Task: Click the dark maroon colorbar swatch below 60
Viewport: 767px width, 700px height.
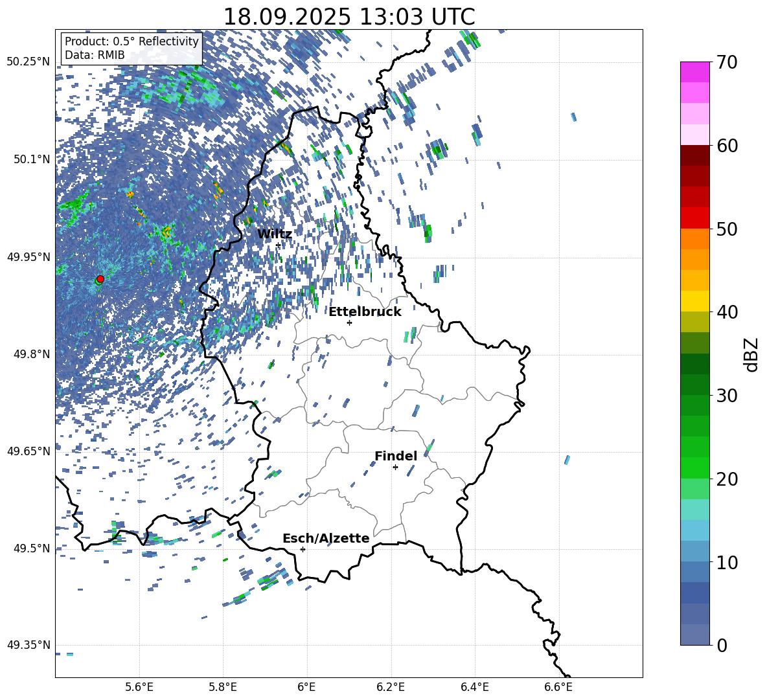Action: click(695, 155)
